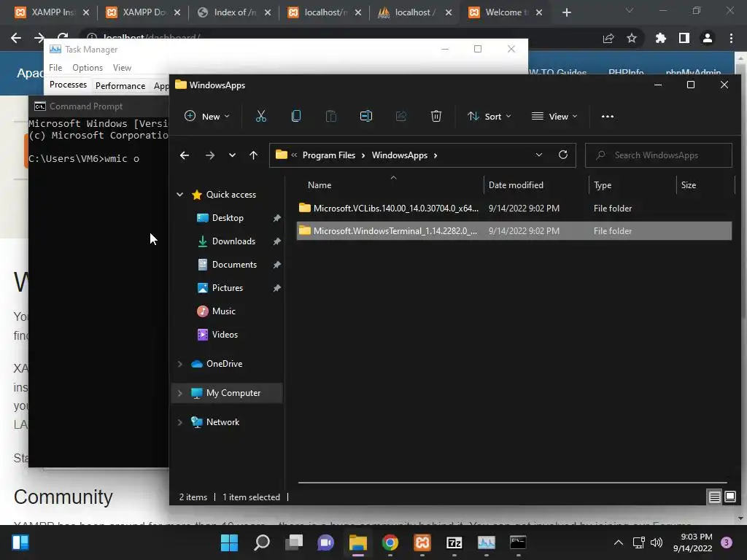This screenshot has height=560, width=747.
Task: Switch to details view icon in Explorer status bar
Action: tap(715, 497)
